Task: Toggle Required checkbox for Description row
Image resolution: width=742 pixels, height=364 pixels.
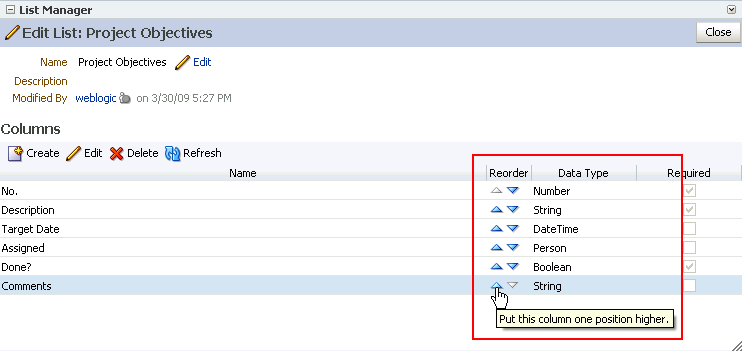Action: [x=689, y=210]
